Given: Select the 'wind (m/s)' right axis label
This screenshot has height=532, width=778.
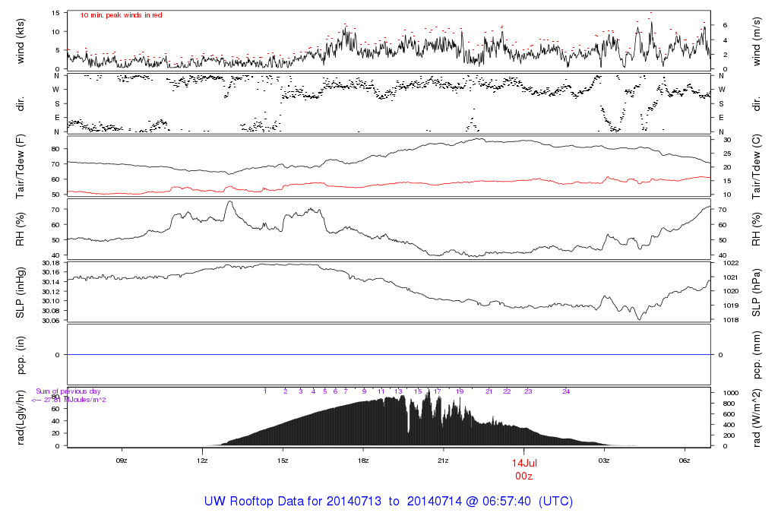Looking at the screenshot, I should pos(757,41).
